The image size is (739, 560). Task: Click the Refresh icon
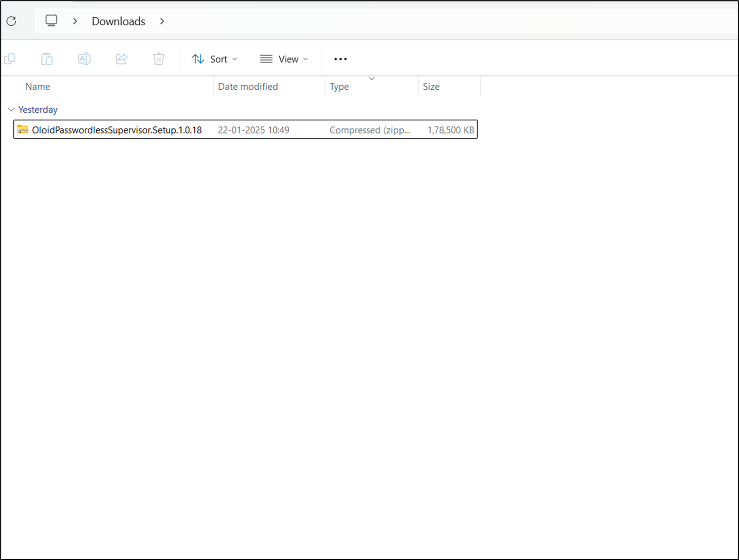coord(11,21)
